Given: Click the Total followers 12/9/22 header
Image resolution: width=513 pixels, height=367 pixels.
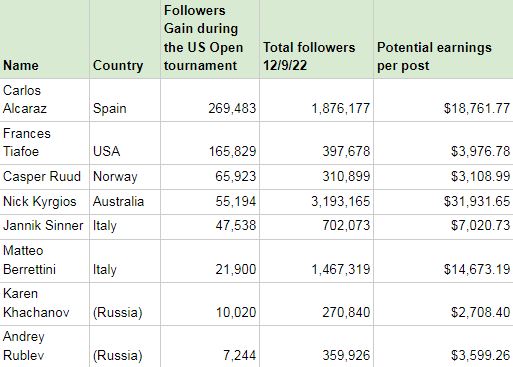Looking at the screenshot, I should [317, 39].
